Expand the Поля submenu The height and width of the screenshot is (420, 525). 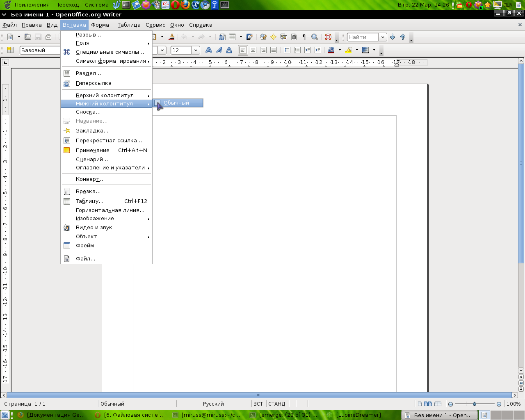tap(107, 43)
